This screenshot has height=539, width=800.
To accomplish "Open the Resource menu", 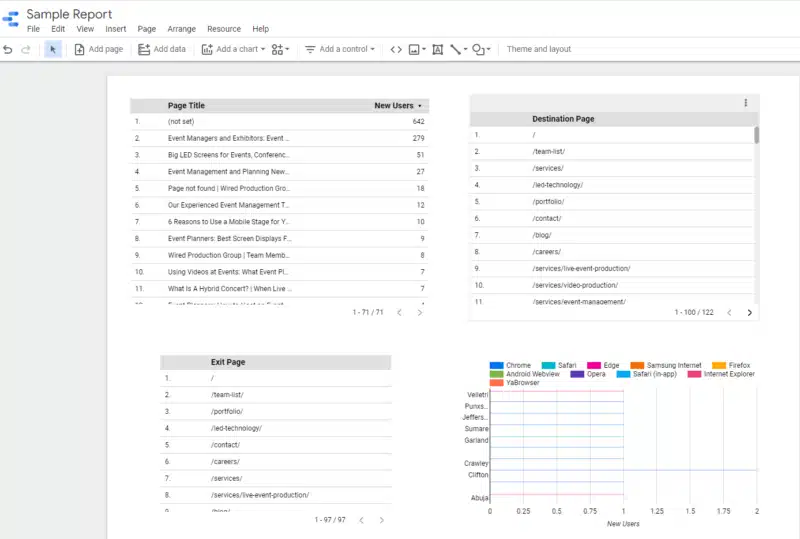I will click(224, 29).
